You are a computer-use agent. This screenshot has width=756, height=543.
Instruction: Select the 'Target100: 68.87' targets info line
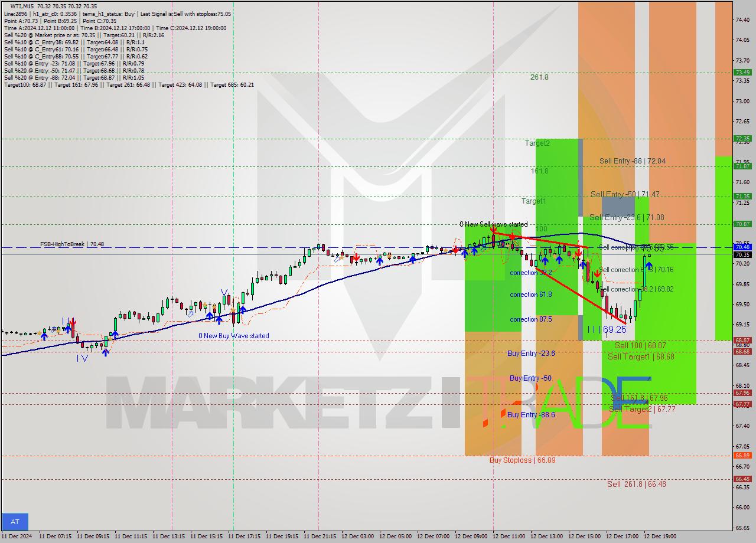tap(129, 85)
